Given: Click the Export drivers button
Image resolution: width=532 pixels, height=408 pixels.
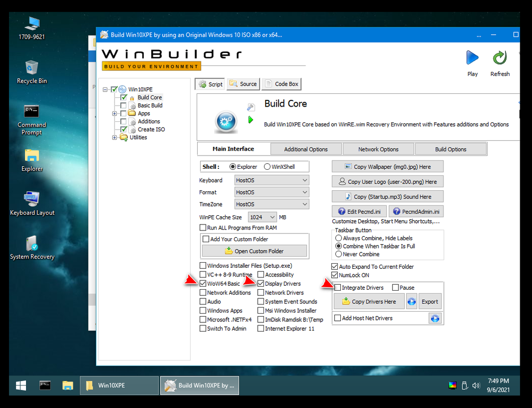Looking at the screenshot, I should (430, 301).
